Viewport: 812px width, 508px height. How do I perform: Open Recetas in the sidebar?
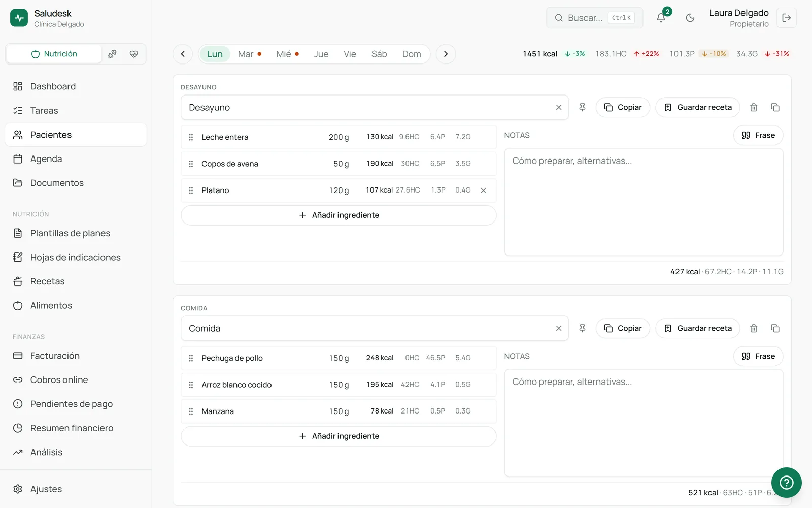pos(76,281)
